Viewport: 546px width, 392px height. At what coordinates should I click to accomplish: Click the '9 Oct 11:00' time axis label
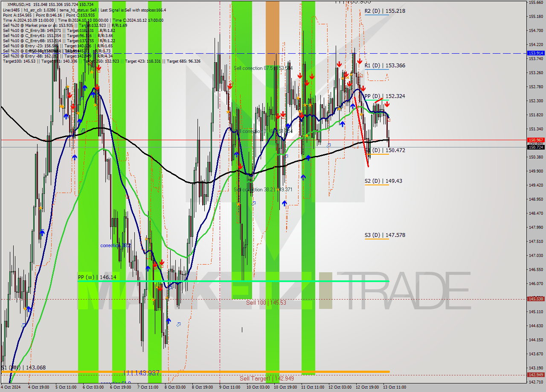point(230,388)
